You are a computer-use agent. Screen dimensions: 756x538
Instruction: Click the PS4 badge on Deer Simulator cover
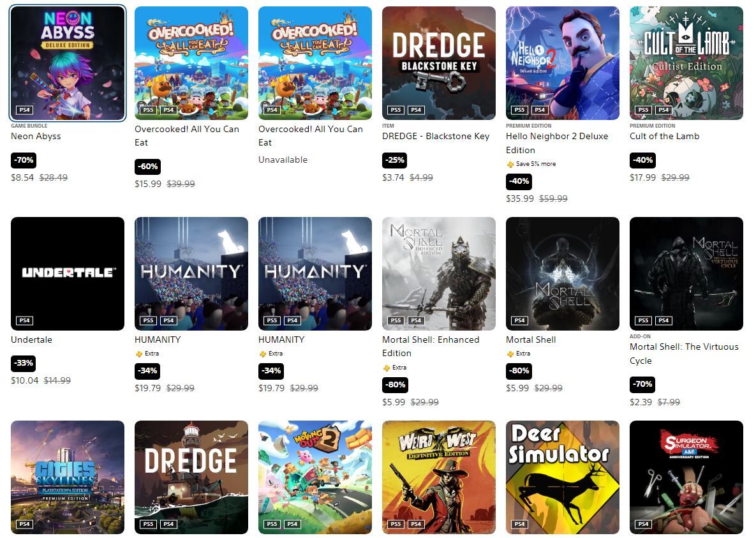519,524
